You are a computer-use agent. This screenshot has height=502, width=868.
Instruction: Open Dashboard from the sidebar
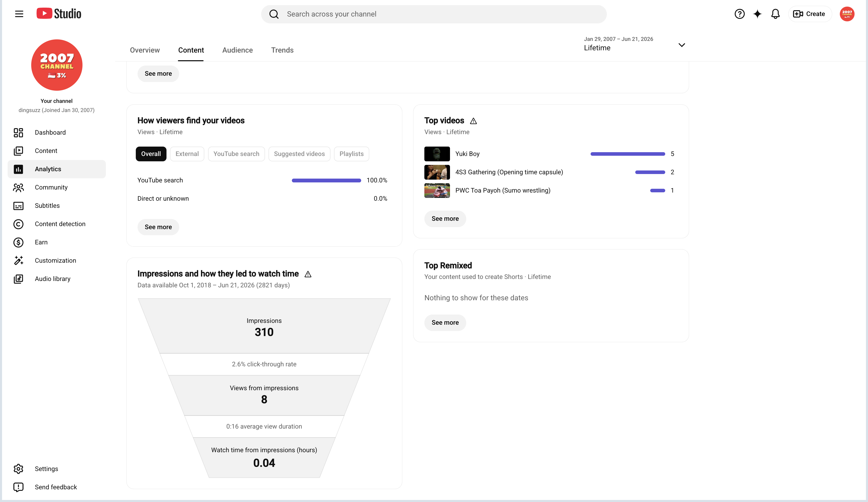pyautogui.click(x=57, y=132)
